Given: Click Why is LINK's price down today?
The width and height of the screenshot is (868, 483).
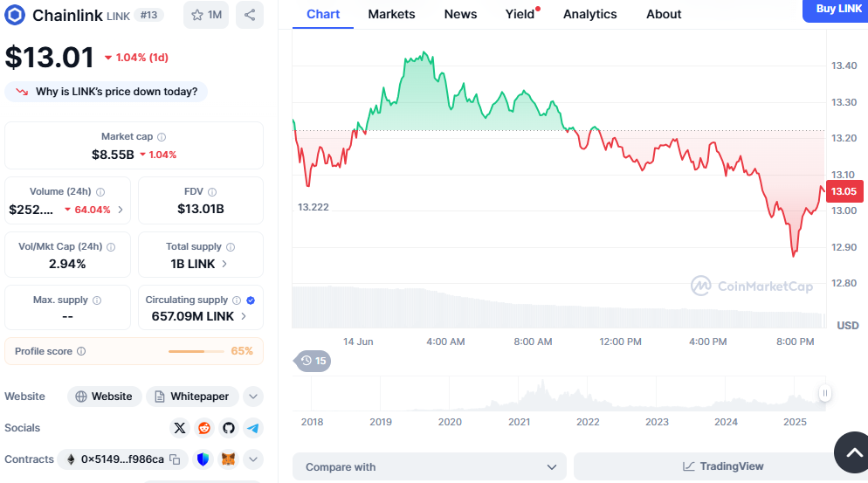Looking at the screenshot, I should pos(107,92).
